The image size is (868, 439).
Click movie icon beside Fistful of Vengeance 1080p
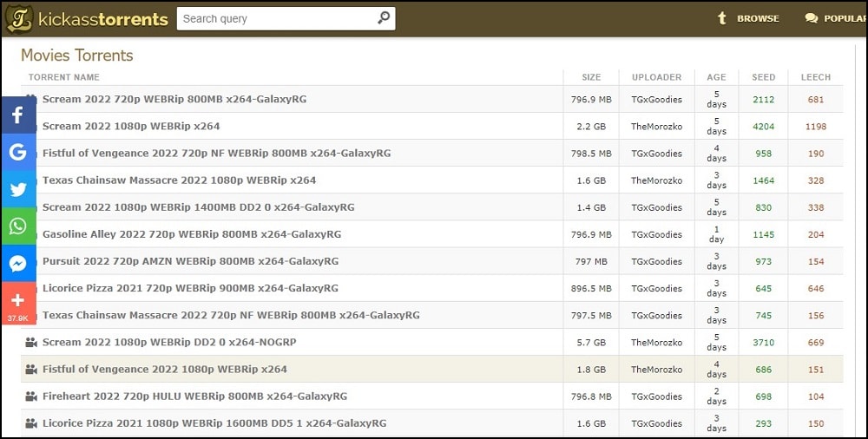coord(31,370)
